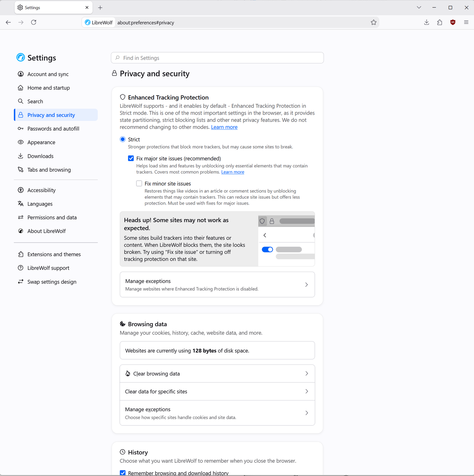
Task: Open the Downloads toolbar icon
Action: coord(427,22)
